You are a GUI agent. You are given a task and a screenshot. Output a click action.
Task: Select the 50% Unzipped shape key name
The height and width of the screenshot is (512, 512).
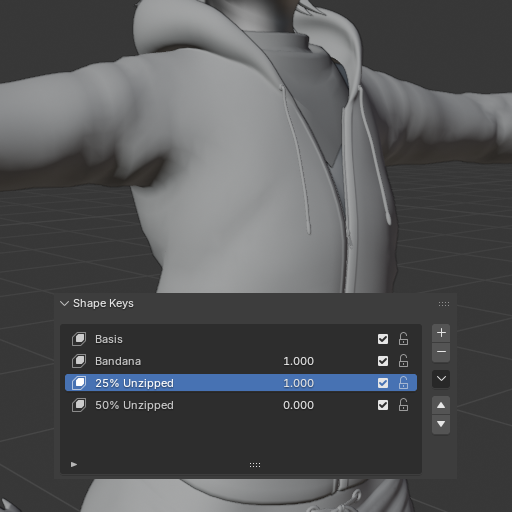click(134, 405)
